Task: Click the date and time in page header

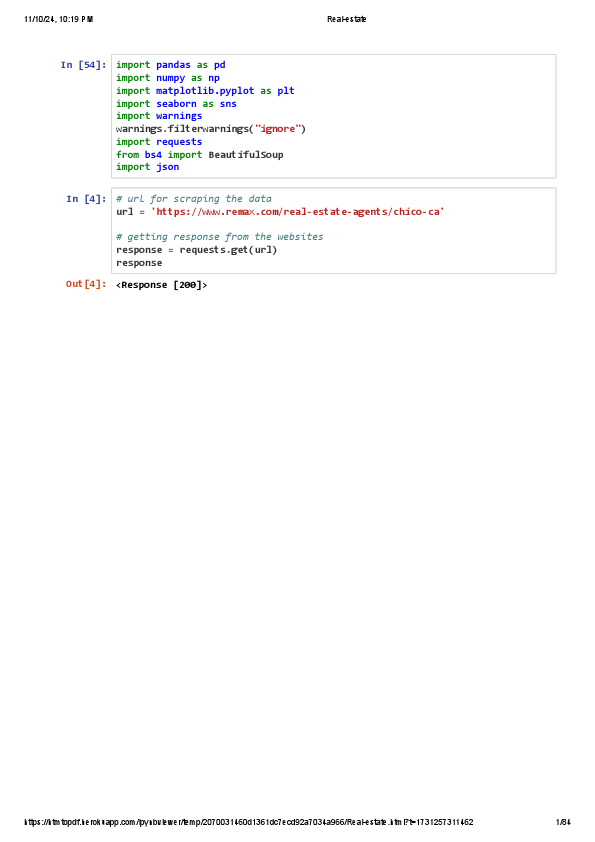Action: [59, 19]
